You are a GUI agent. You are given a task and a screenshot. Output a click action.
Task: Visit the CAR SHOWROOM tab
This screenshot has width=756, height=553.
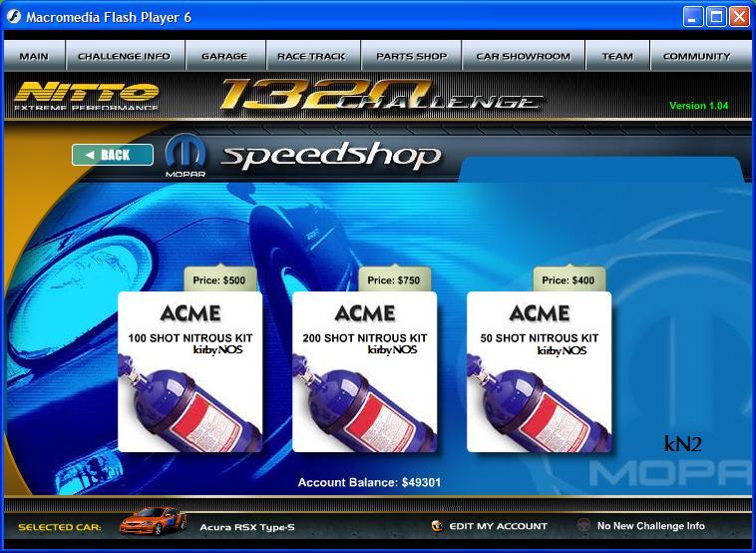coord(524,56)
